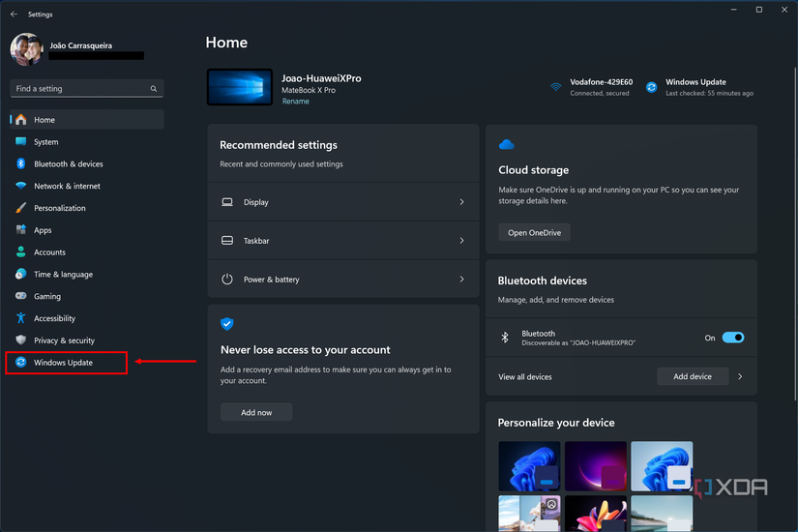Click the Home house icon in sidebar

21,120
